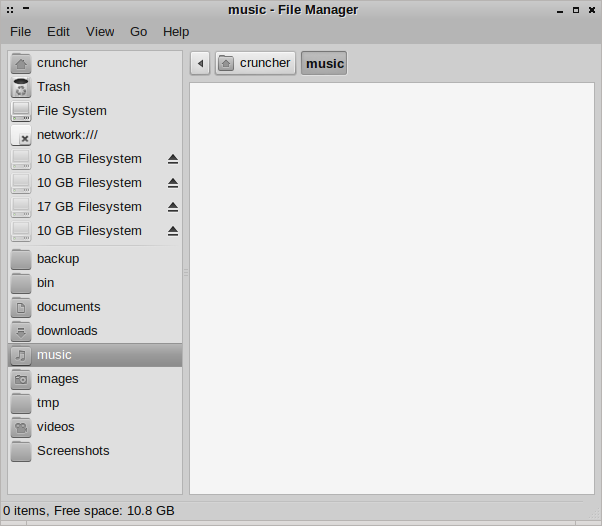Image resolution: width=602 pixels, height=526 pixels.
Task: Click the tmp folder icon
Action: [21, 403]
